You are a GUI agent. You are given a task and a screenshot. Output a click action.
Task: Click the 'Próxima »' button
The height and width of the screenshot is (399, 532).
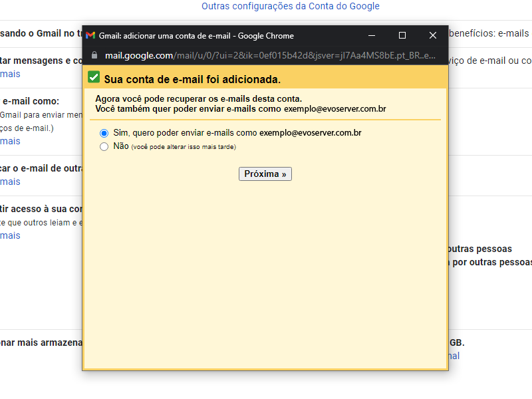[265, 174]
